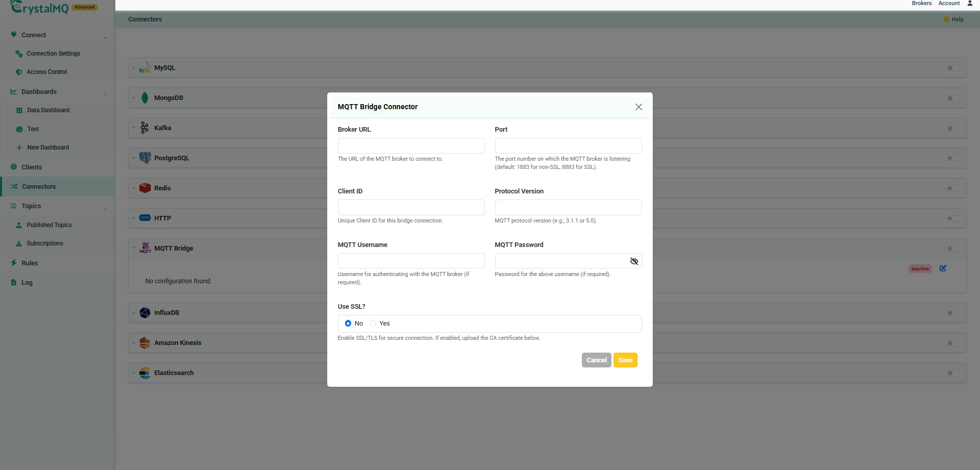This screenshot has width=980, height=470.
Task: Click the Broker URL input field
Action: [x=411, y=145]
